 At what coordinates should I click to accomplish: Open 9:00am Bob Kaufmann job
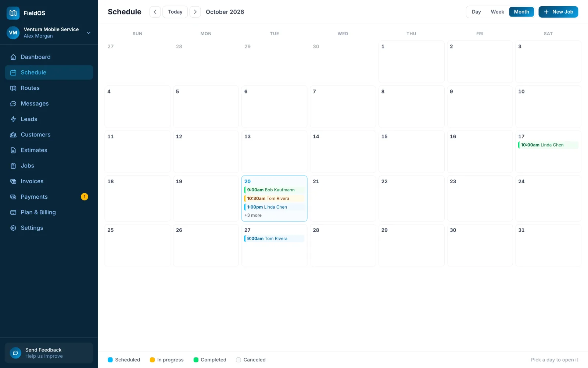(274, 190)
